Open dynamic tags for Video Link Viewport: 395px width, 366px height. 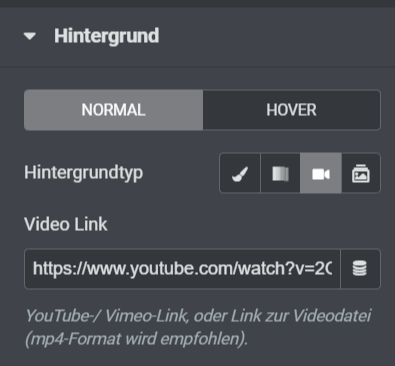pos(360,268)
